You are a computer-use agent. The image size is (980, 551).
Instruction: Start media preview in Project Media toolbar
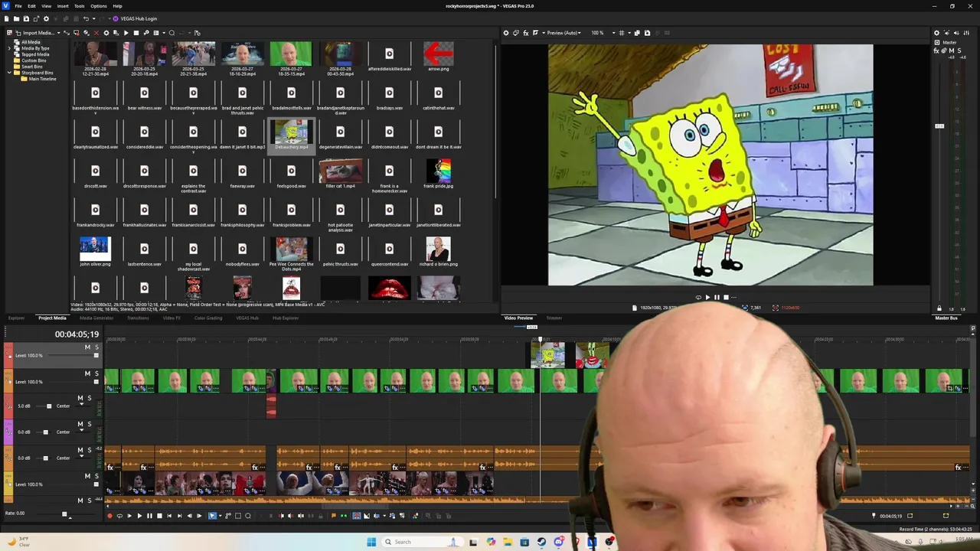click(x=126, y=33)
